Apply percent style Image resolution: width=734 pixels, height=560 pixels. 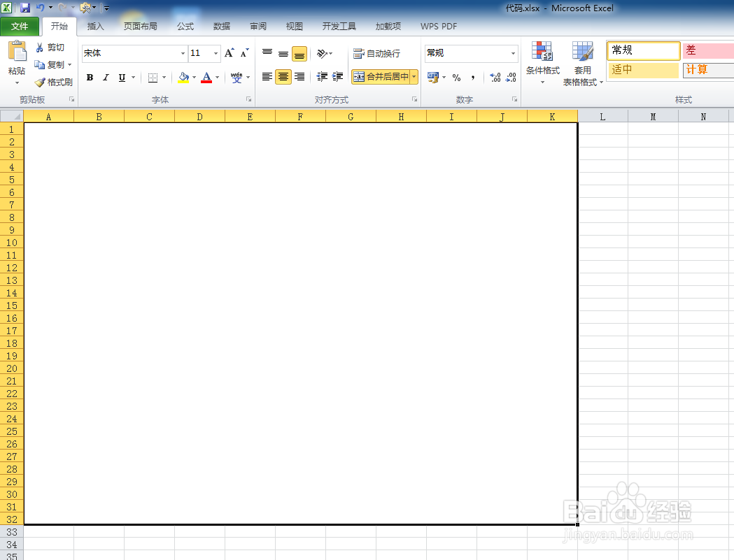456,78
